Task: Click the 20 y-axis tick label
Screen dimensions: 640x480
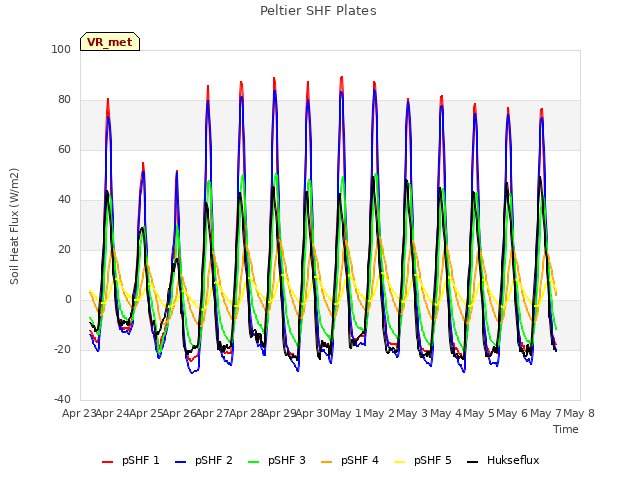Action: [64, 249]
